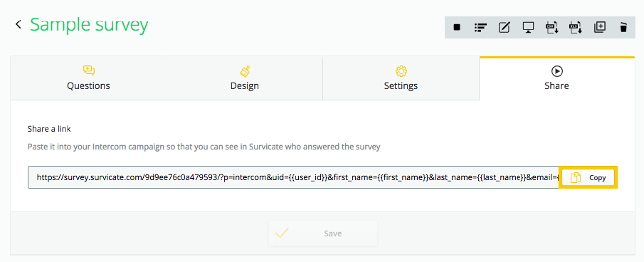Open survey results list icon
The height and width of the screenshot is (262, 644).
[x=480, y=28]
